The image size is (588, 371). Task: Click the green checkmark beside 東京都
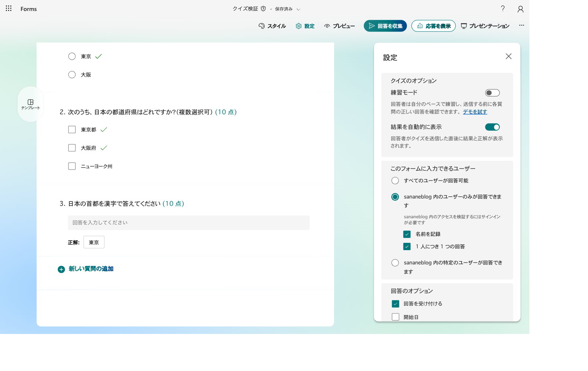[x=104, y=130]
